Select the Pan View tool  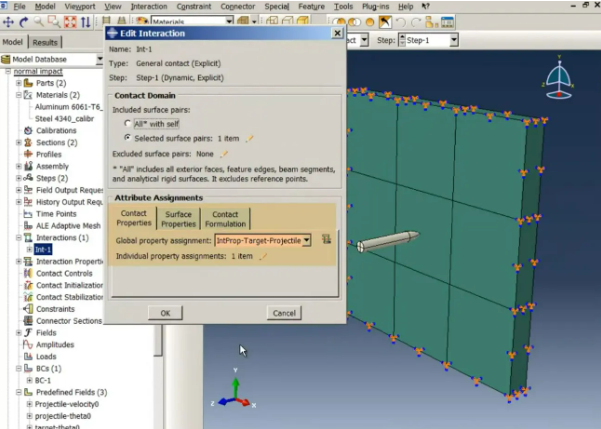pyautogui.click(x=8, y=22)
